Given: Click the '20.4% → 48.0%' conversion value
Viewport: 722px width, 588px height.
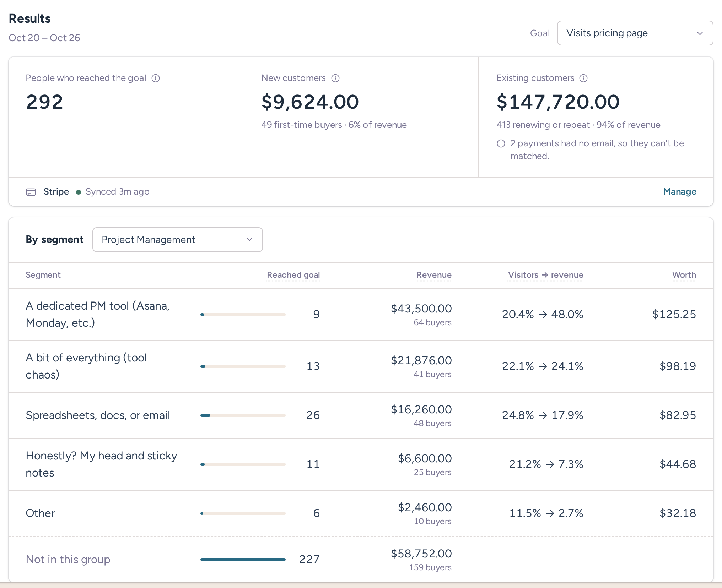Looking at the screenshot, I should 543,314.
